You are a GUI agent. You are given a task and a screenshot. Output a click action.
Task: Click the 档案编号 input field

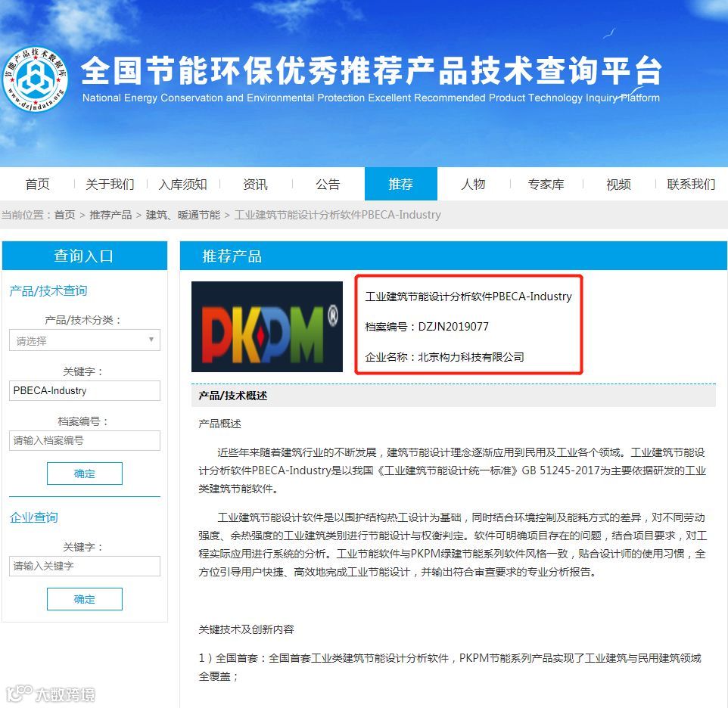[x=85, y=441]
